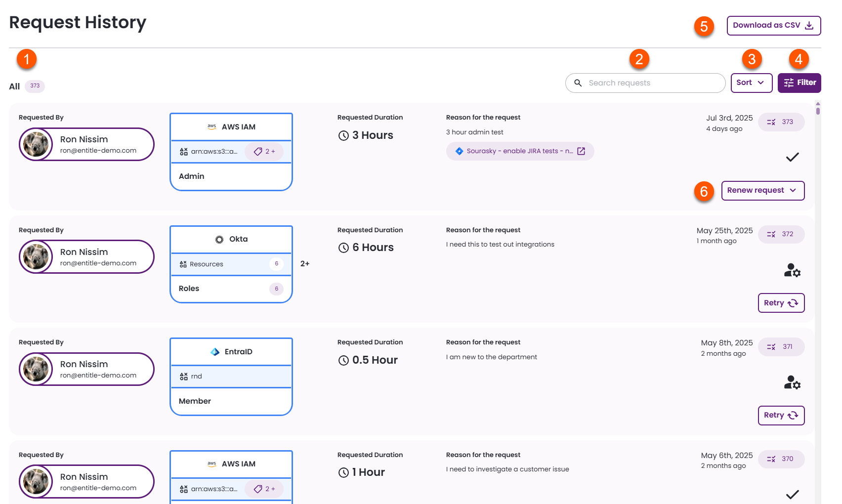This screenshot has height=504, width=842.
Task: Open the Sourasky JIRA ticket link
Action: pos(520,151)
